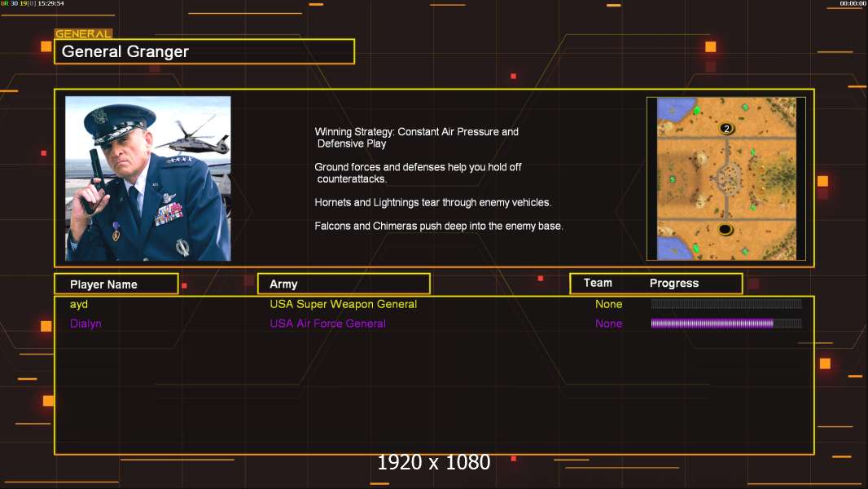Click the Team column header
This screenshot has height=489, width=868.
(598, 283)
